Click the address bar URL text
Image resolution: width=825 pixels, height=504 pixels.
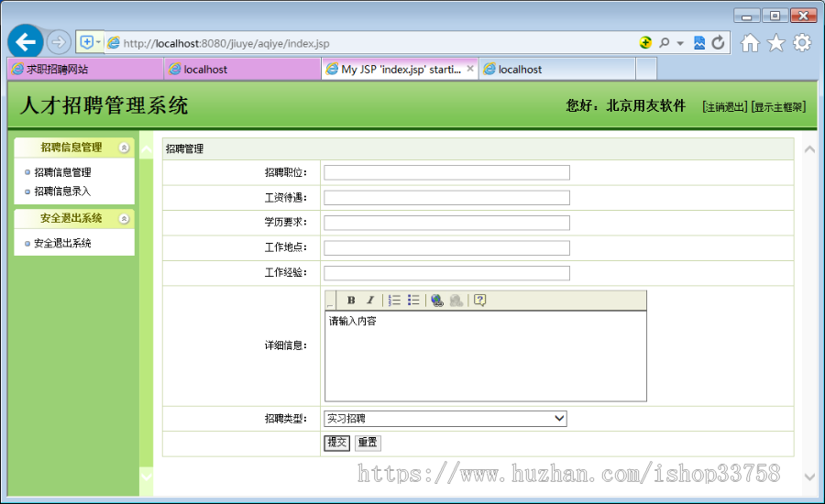[226, 43]
